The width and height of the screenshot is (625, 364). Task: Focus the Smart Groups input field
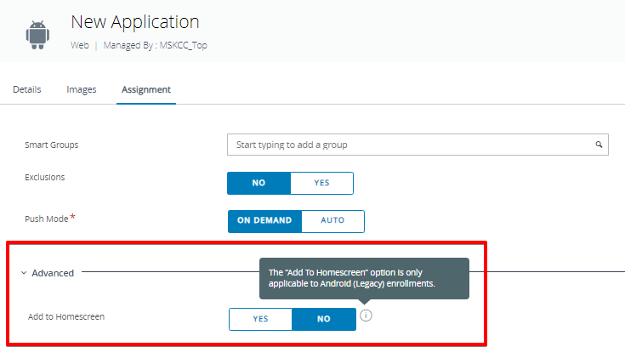408,145
